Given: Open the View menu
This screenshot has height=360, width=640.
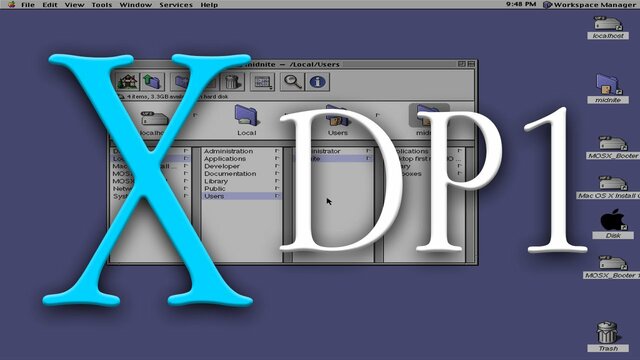Looking at the screenshot, I should [74, 5].
